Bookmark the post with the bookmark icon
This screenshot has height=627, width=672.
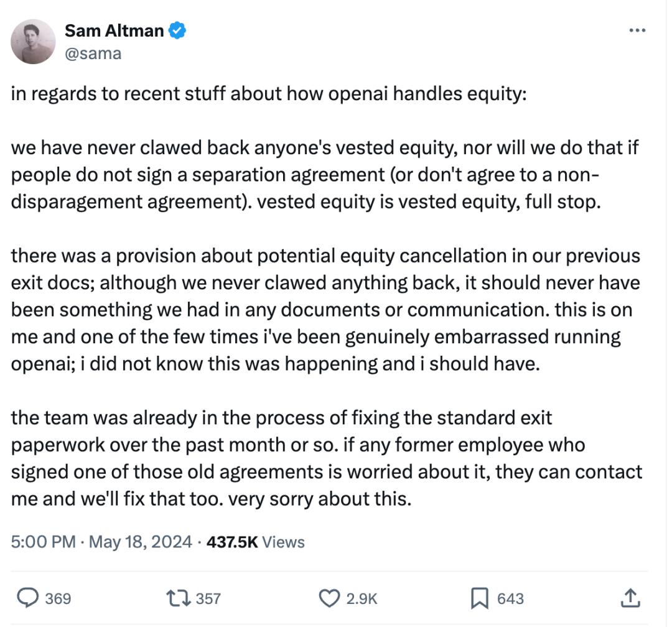(478, 598)
